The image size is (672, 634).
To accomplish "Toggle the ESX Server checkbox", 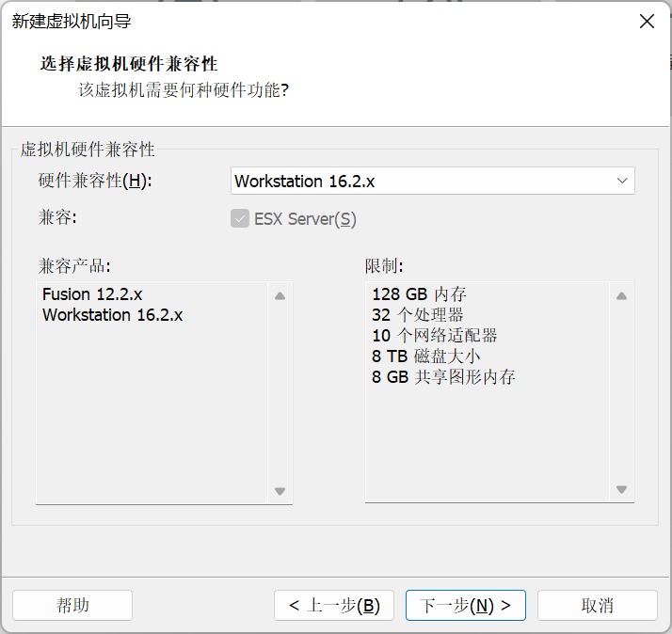I will pyautogui.click(x=239, y=219).
